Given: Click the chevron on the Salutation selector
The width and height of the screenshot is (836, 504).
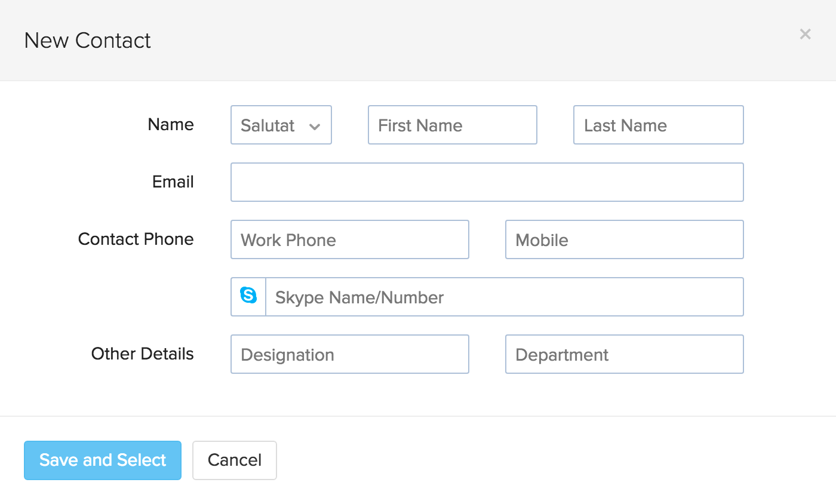Looking at the screenshot, I should coord(316,126).
